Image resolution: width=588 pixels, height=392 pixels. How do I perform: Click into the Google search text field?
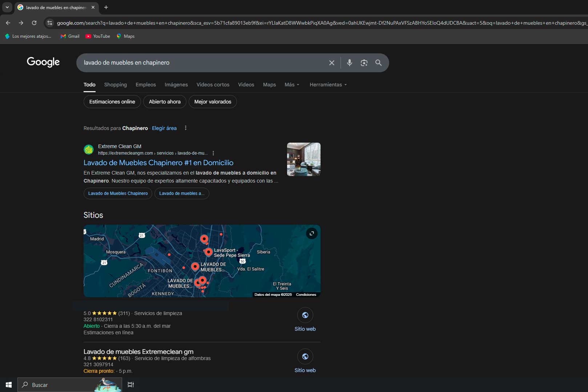[204, 63]
